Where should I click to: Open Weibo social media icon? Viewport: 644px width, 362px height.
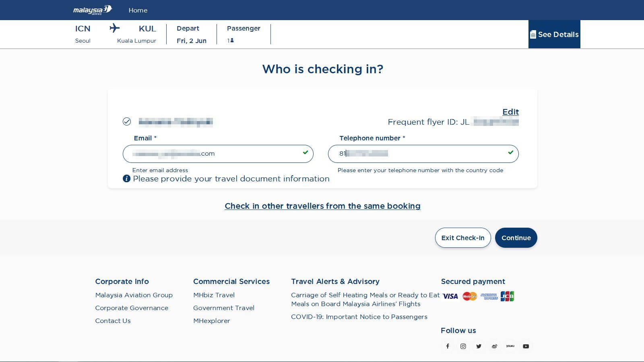point(494,346)
